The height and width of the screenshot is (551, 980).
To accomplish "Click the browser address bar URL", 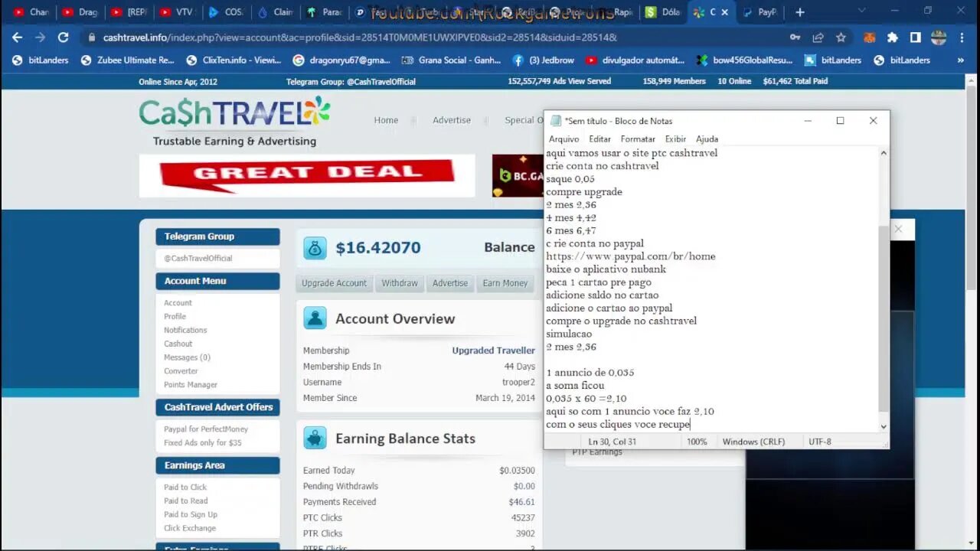I will click(x=360, y=37).
